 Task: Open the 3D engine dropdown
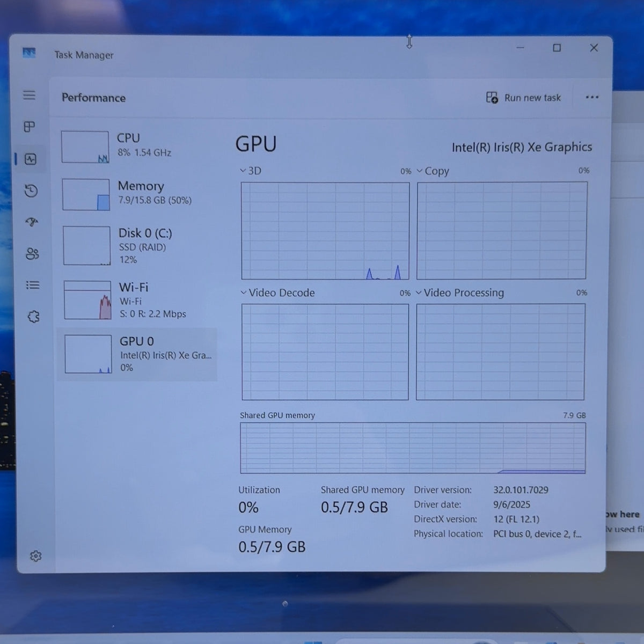coord(250,171)
